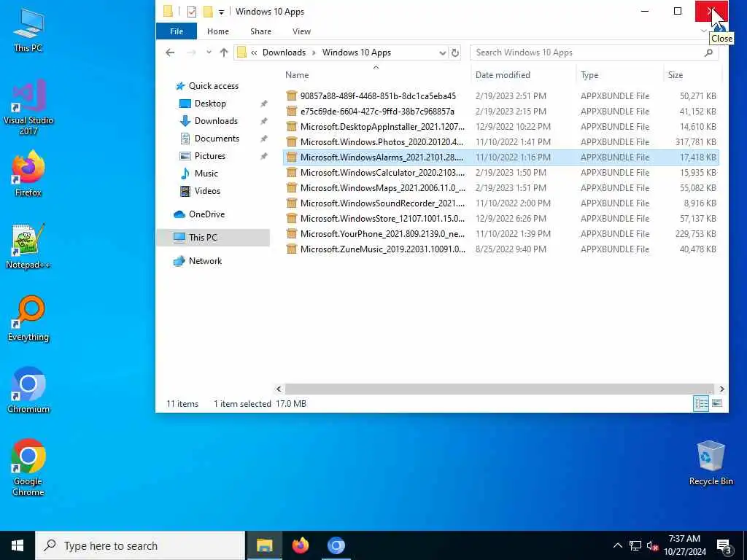Click the Microsoft.WindowsAlarms file icon
Image resolution: width=747 pixels, height=560 pixels.
click(x=292, y=157)
